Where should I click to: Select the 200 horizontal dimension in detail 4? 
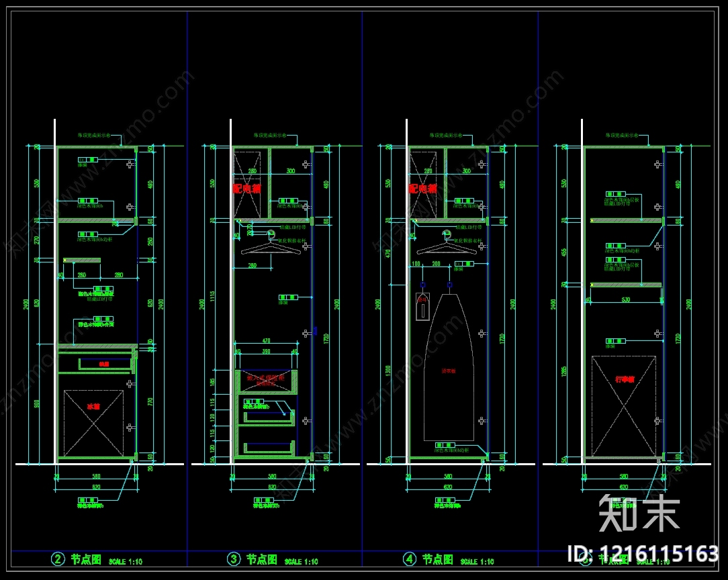tap(436, 264)
